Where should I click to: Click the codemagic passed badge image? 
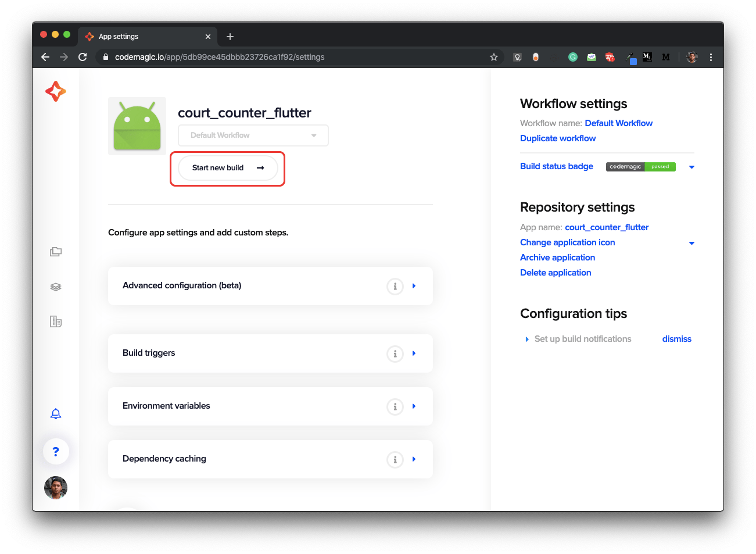641,167
